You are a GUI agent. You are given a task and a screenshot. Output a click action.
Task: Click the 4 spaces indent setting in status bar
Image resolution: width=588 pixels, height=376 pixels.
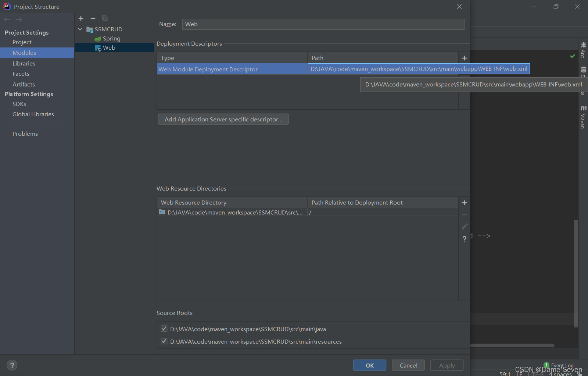[560, 374]
